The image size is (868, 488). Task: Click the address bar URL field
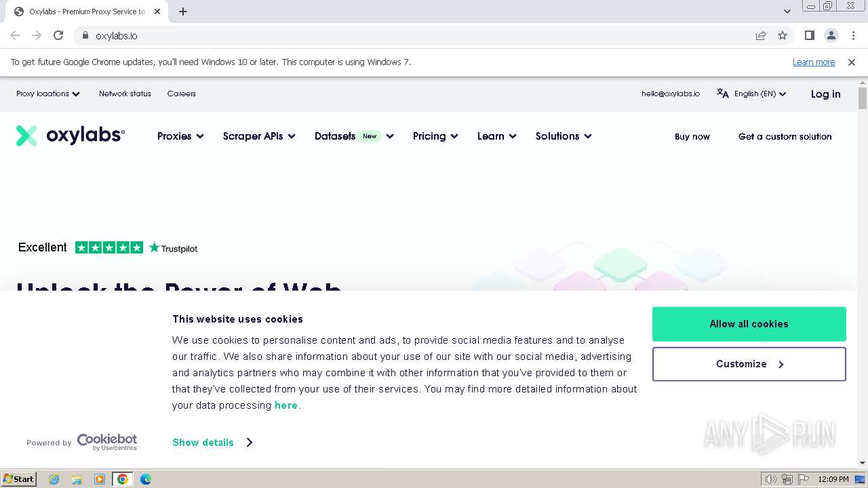(x=420, y=36)
